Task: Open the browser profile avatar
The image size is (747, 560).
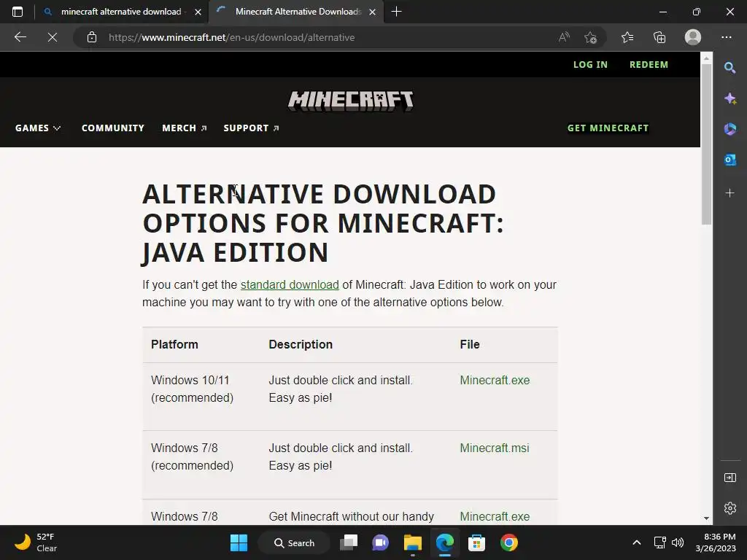Action: [x=693, y=37]
